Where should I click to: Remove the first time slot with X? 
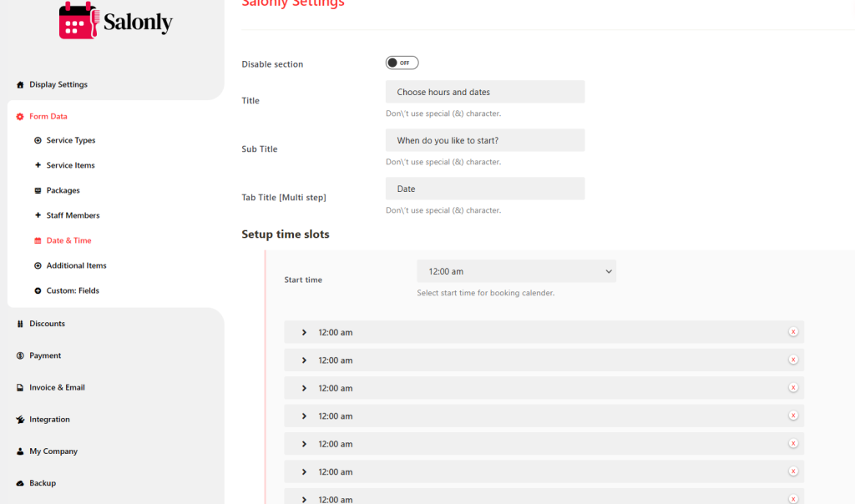(793, 332)
